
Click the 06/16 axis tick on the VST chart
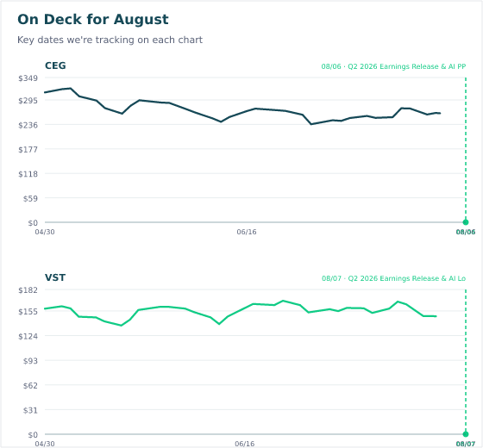point(245,444)
